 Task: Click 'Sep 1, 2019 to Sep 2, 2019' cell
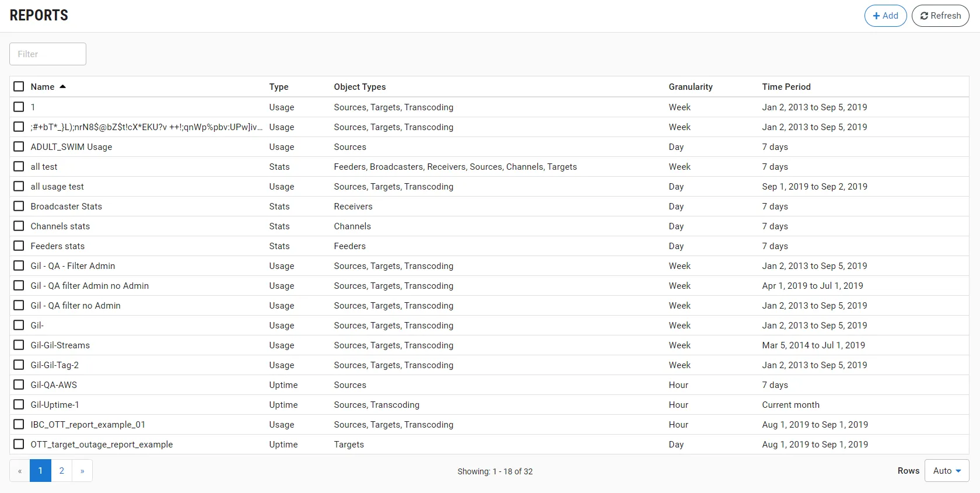pyautogui.click(x=814, y=187)
